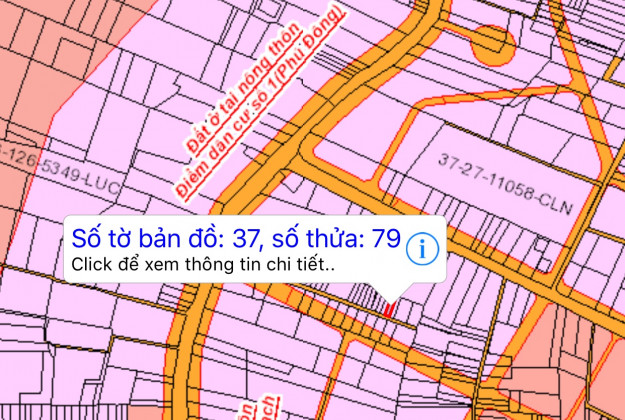625x420 pixels.
Task: Click the salmon zone in bottom-right corner
Action: pos(590,380)
